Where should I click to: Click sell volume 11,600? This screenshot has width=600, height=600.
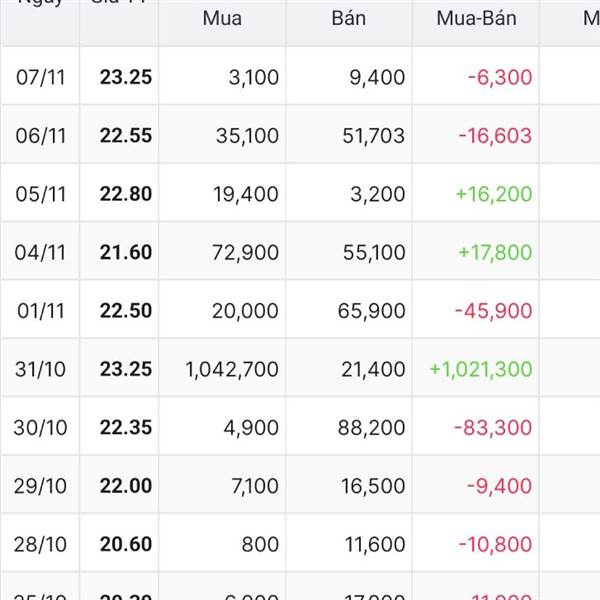[375, 544]
